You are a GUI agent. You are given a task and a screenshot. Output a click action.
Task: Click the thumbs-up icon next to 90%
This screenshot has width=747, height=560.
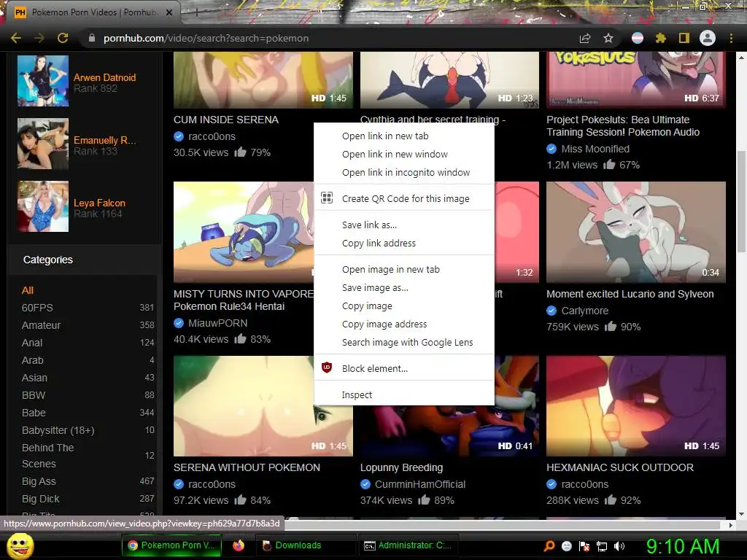(611, 326)
